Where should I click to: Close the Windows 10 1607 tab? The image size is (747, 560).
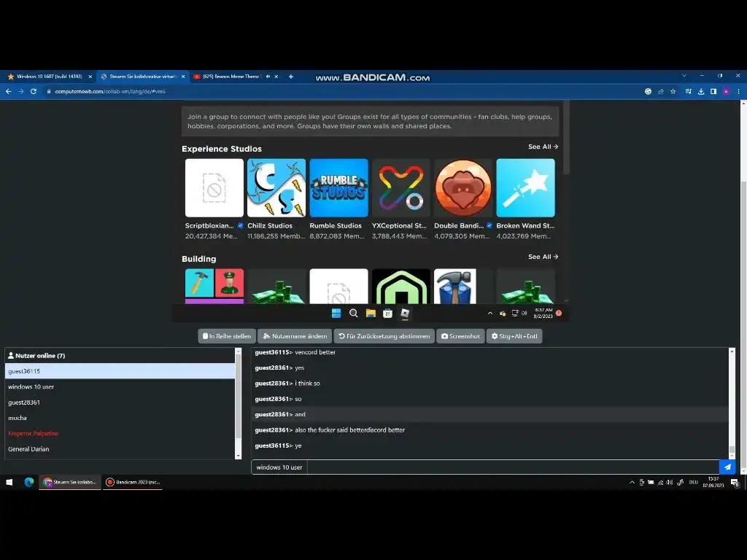click(x=90, y=77)
